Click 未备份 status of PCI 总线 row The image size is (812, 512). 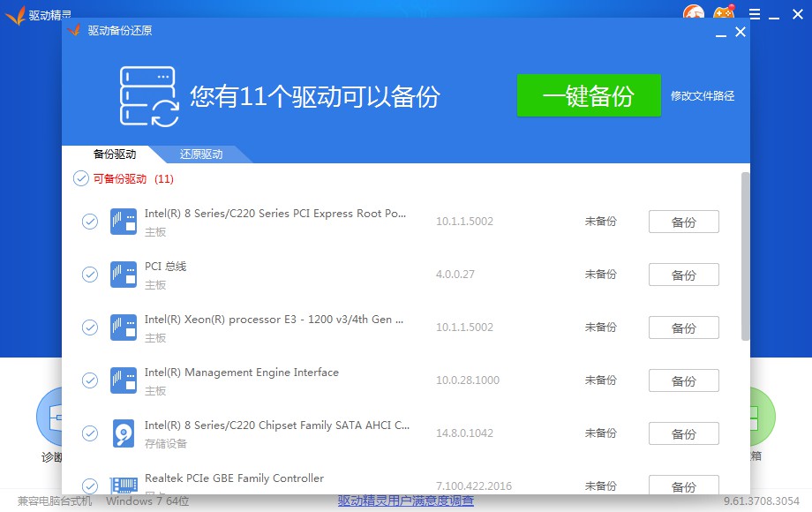coord(601,275)
